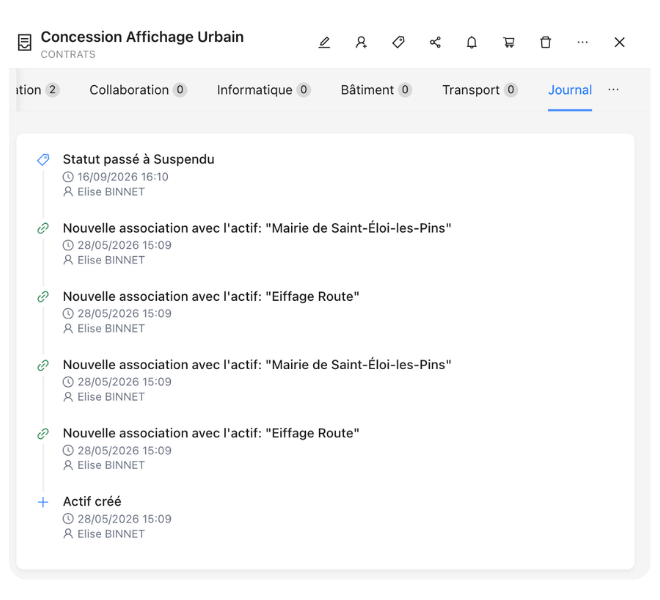Open the assign user icon
The image size is (660, 600).
click(361, 43)
